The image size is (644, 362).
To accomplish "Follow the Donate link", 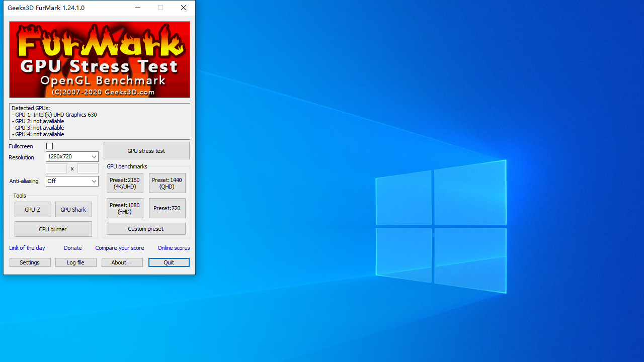I will (72, 248).
